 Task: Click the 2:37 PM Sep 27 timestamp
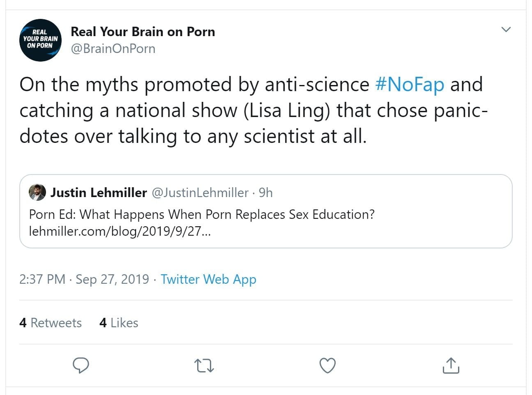click(84, 279)
